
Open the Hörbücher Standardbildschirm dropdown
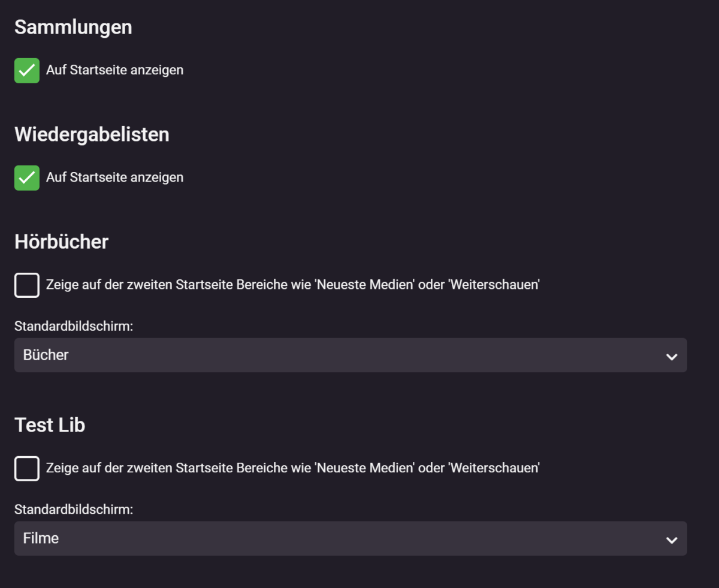click(x=351, y=355)
